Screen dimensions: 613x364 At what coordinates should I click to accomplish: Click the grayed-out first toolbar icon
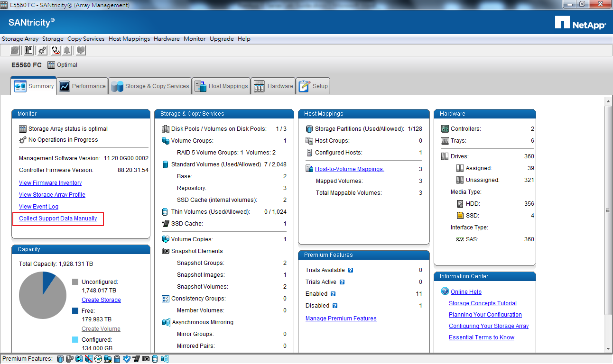[x=15, y=50]
